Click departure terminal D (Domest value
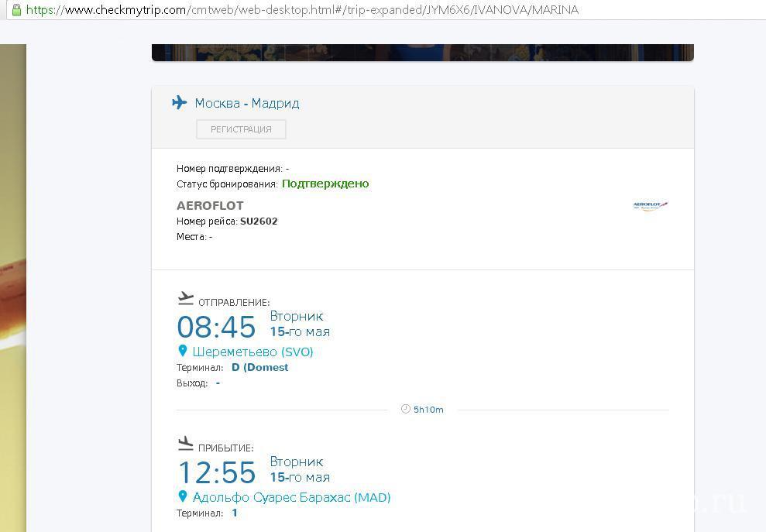 [x=259, y=368]
